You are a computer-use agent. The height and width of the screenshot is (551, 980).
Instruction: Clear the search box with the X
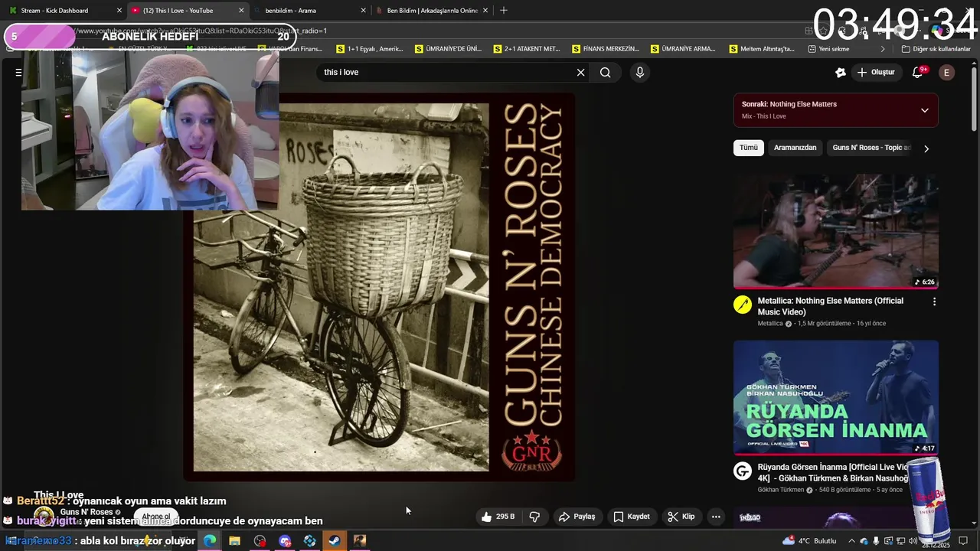[x=580, y=73]
